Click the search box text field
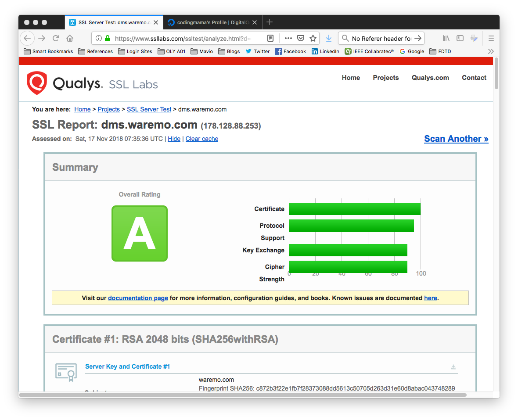Screen dimensions: 518x420 pyautogui.click(x=381, y=38)
